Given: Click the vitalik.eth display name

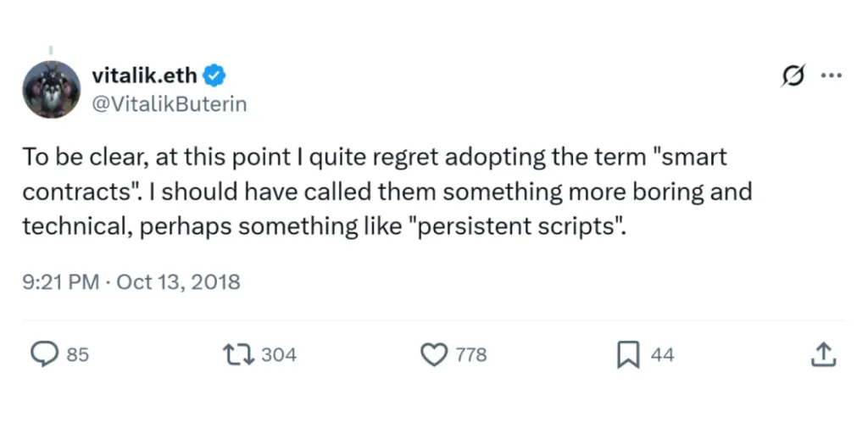Looking at the screenshot, I should (143, 75).
